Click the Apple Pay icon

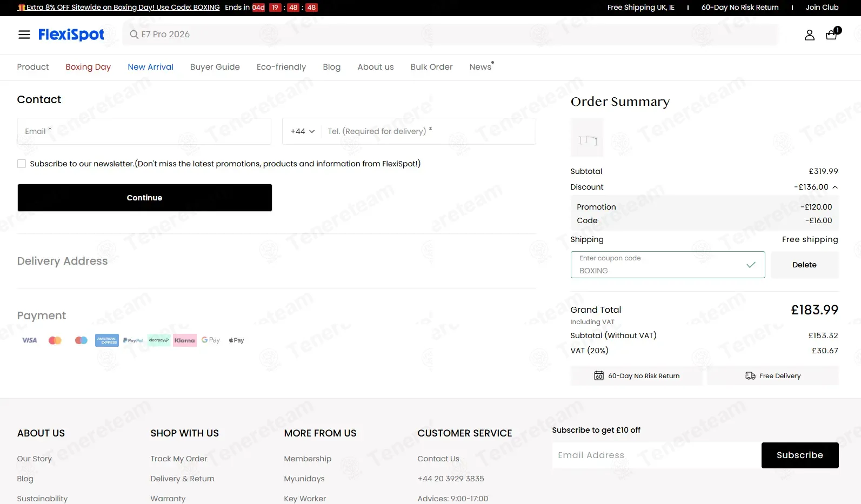tap(236, 340)
